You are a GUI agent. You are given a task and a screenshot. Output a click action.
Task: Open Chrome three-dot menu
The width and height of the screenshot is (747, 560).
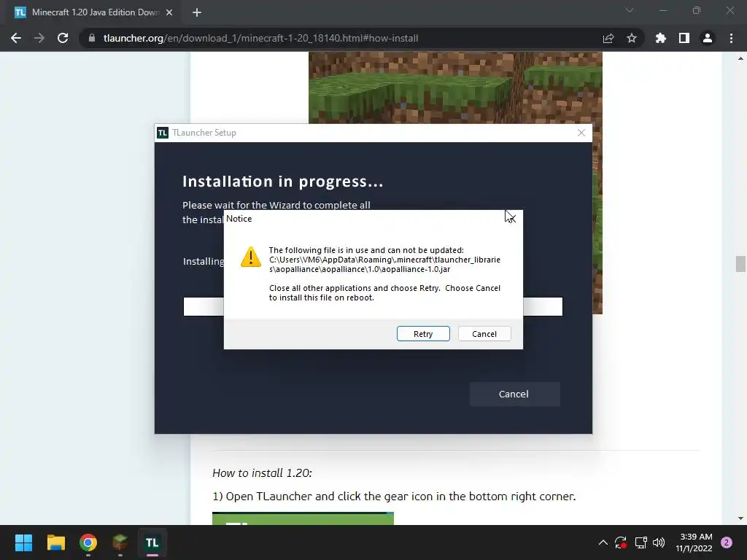point(731,38)
